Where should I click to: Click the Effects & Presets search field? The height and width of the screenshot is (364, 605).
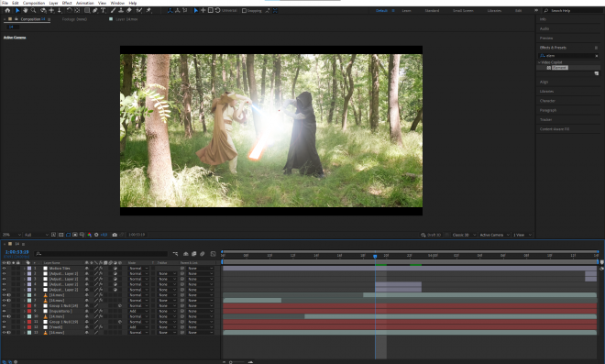tap(569, 56)
